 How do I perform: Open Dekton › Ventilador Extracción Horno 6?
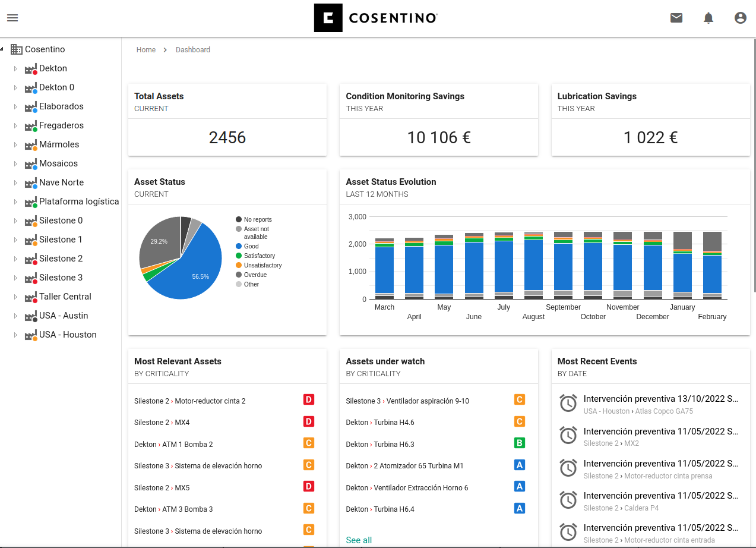point(407,488)
